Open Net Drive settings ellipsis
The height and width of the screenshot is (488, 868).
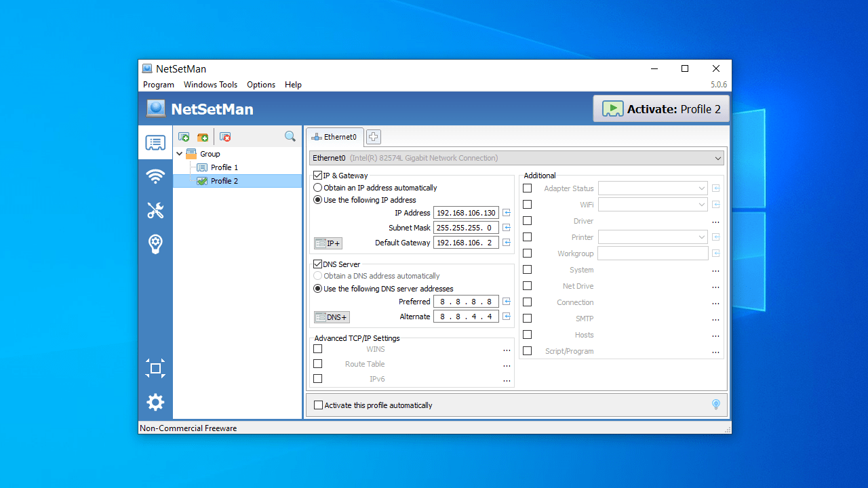715,287
